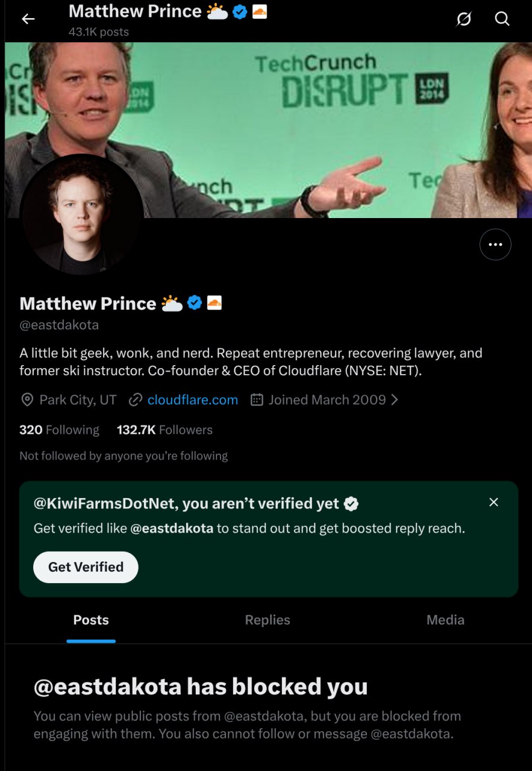532x771 pixels.
Task: Open the Media tab
Action: [445, 620]
